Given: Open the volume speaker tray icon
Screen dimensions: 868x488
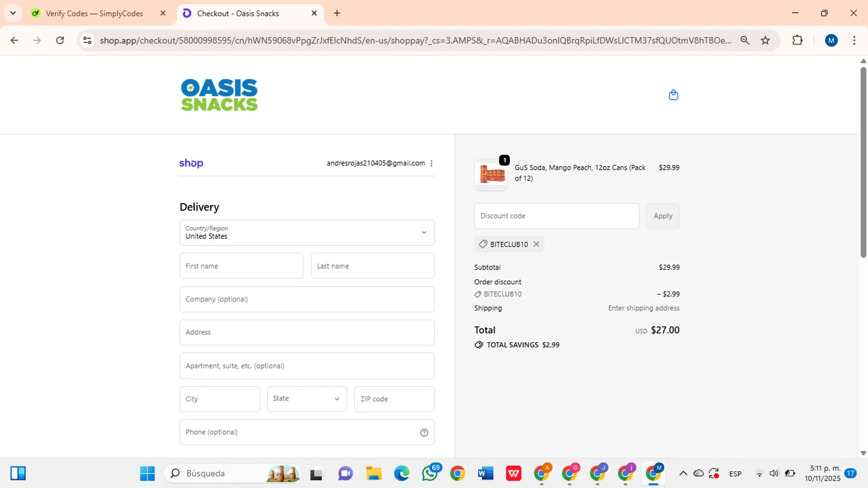Looking at the screenshot, I should tap(774, 474).
